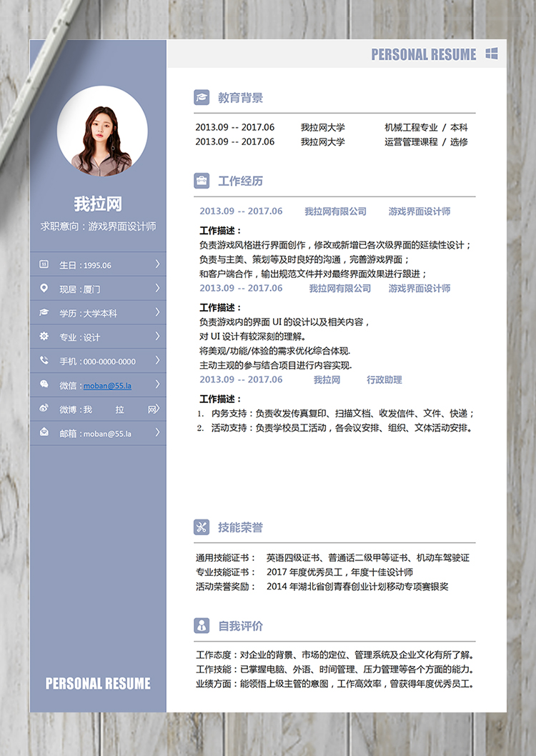Click the circular profile photo

coord(102,131)
